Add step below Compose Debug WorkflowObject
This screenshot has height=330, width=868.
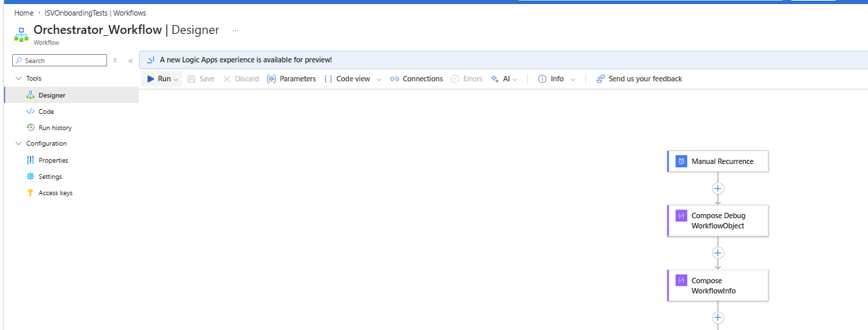pos(718,253)
